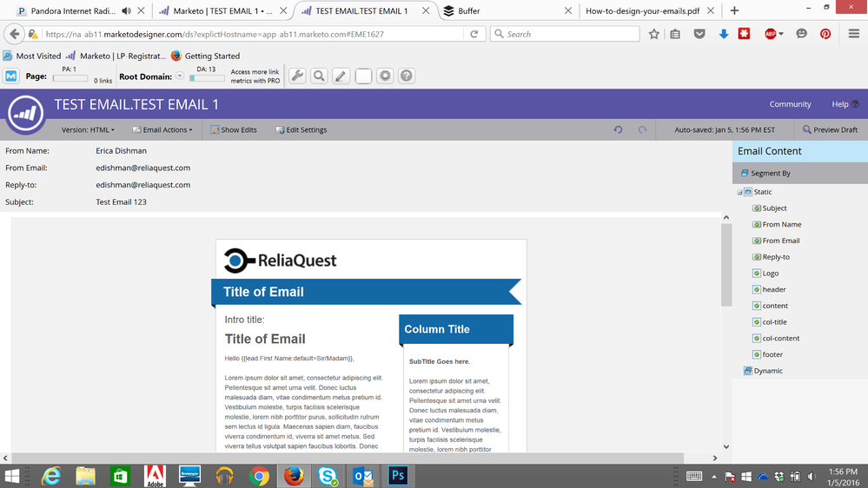This screenshot has width=868, height=488.
Task: Click the MozBar blank square button
Action: coord(363,76)
